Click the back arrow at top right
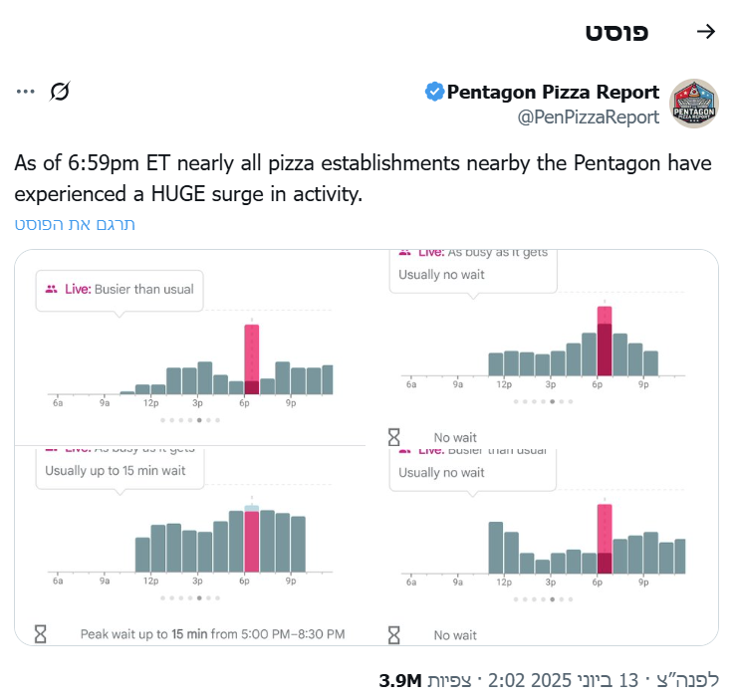 click(705, 32)
